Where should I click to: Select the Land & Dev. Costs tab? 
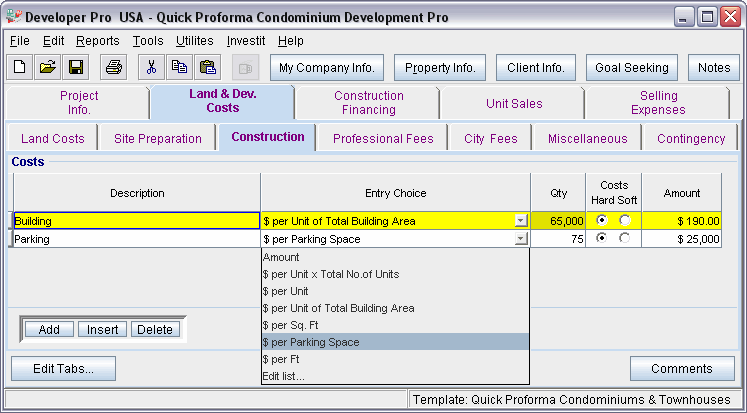pos(222,101)
